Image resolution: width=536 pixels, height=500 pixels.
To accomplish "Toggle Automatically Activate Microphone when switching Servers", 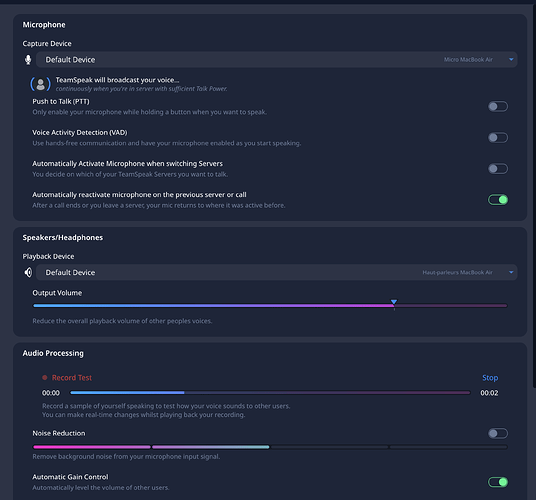I will [x=498, y=169].
